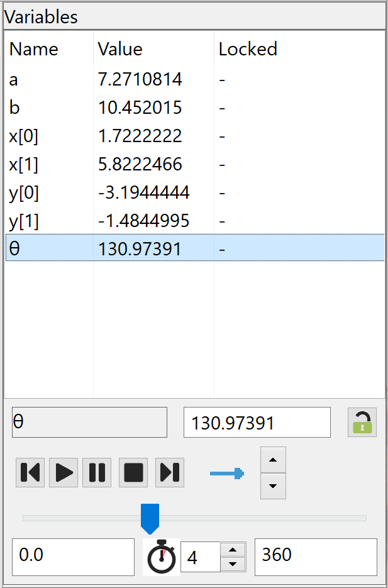Pause the animation
Viewport: 388px width, 588px height.
point(97,472)
